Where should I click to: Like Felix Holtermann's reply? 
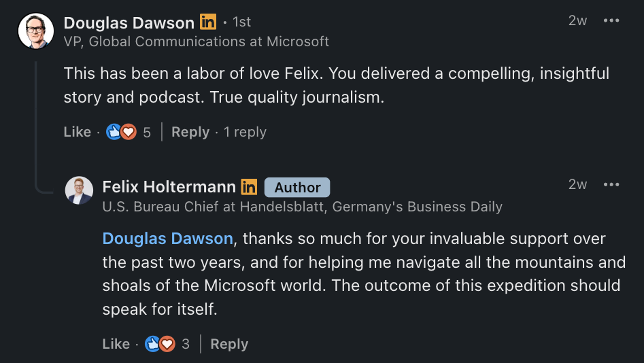tap(116, 344)
